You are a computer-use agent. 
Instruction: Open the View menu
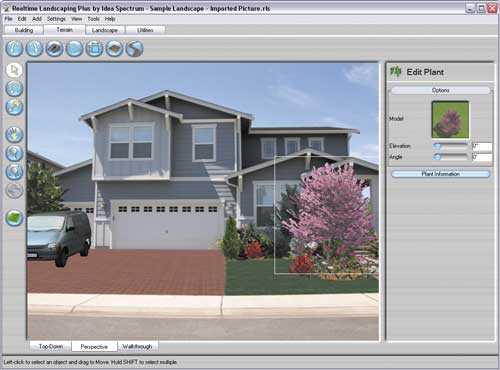(76, 19)
